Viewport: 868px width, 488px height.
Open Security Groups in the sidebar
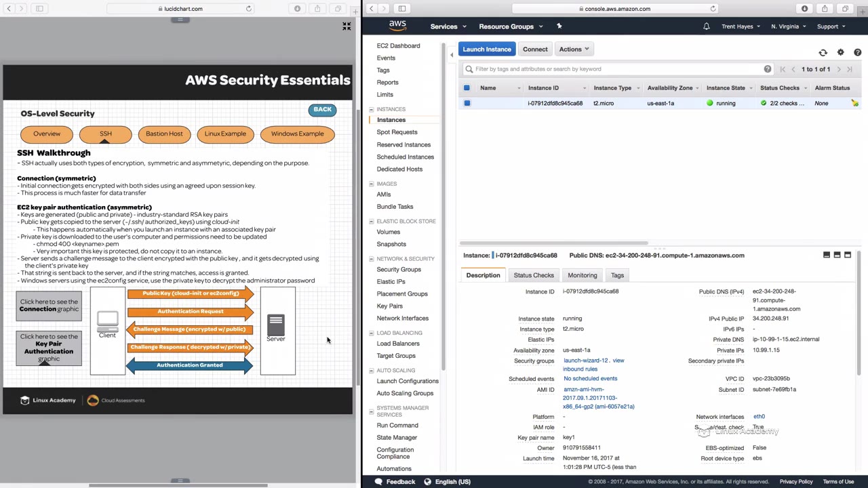(x=399, y=269)
